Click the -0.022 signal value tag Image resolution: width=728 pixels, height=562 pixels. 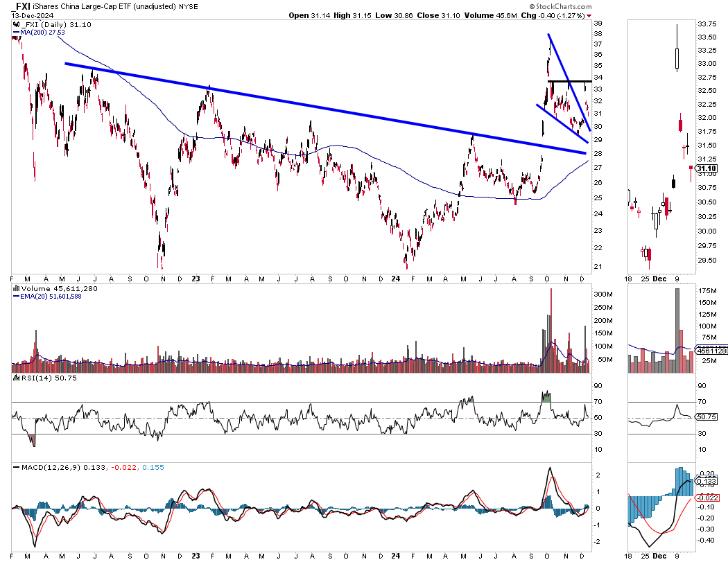click(707, 498)
